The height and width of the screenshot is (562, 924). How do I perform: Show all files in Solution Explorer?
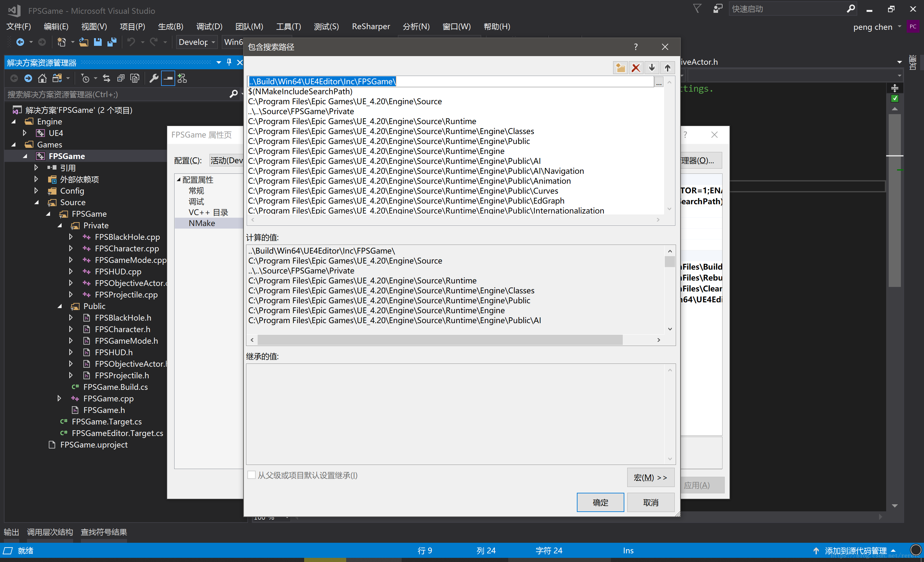click(135, 78)
